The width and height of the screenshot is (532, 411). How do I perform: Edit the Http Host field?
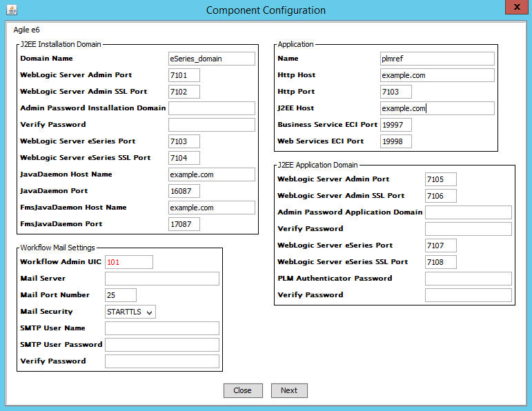pyautogui.click(x=437, y=75)
